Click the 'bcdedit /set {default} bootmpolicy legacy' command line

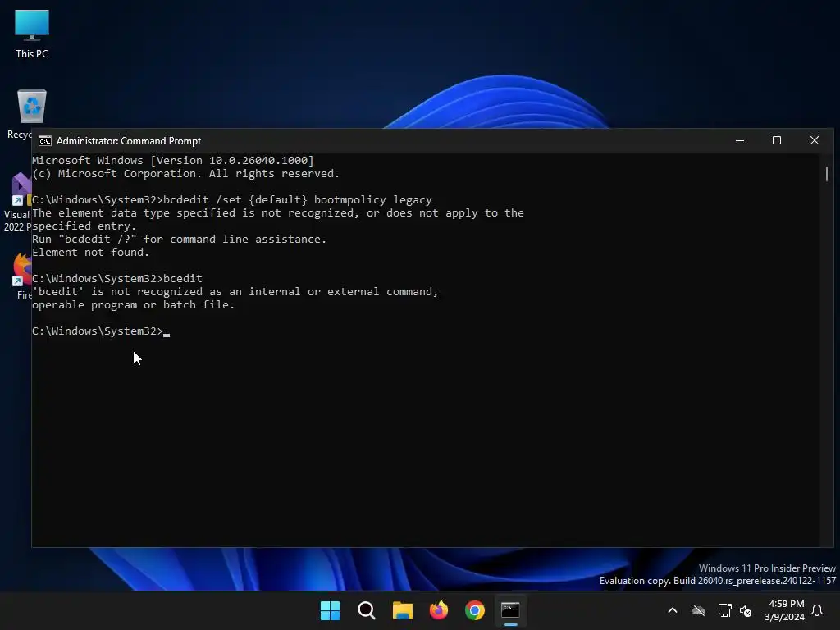pyautogui.click(x=232, y=200)
